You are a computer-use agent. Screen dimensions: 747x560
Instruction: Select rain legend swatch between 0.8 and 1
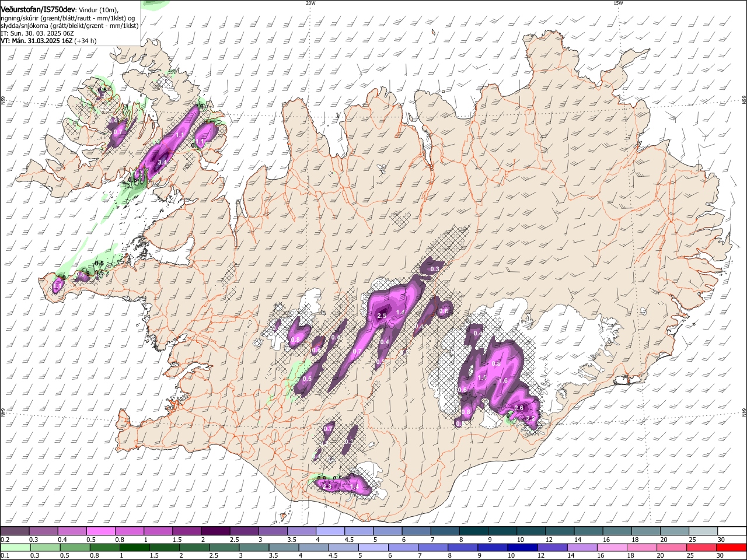click(104, 547)
